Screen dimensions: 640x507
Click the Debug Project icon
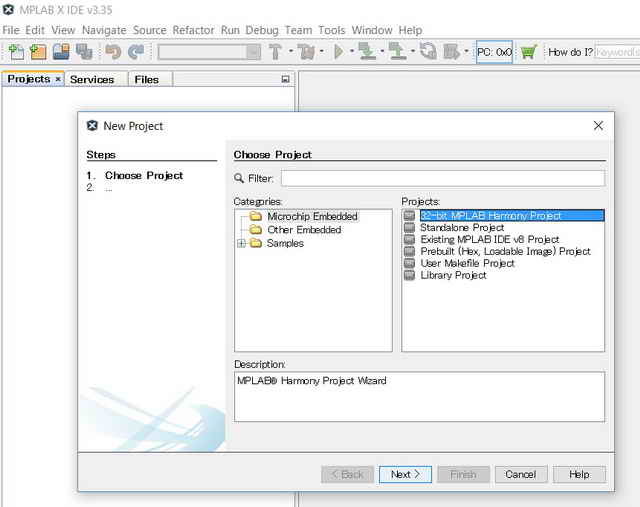tap(451, 52)
